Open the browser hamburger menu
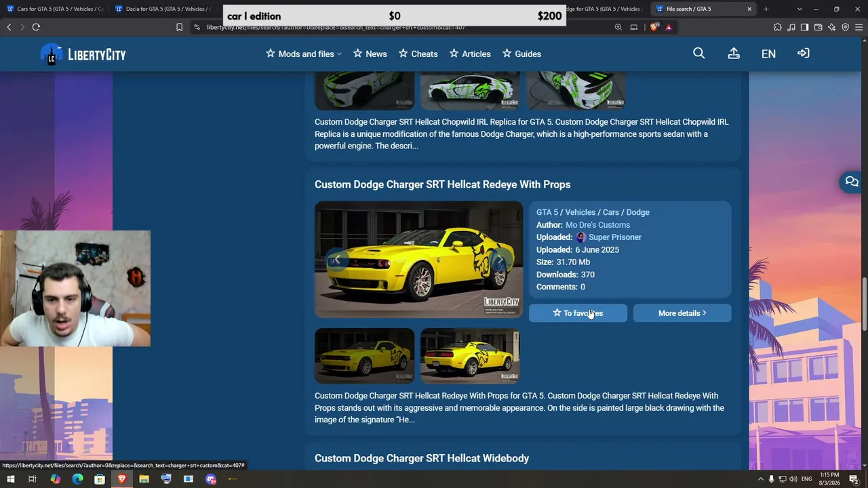This screenshot has width=868, height=488. [x=859, y=27]
